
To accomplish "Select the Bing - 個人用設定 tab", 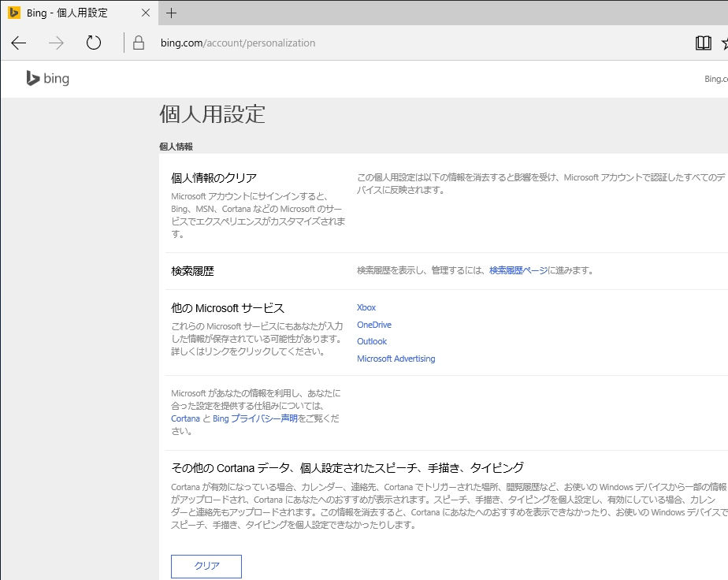I will click(x=80, y=13).
